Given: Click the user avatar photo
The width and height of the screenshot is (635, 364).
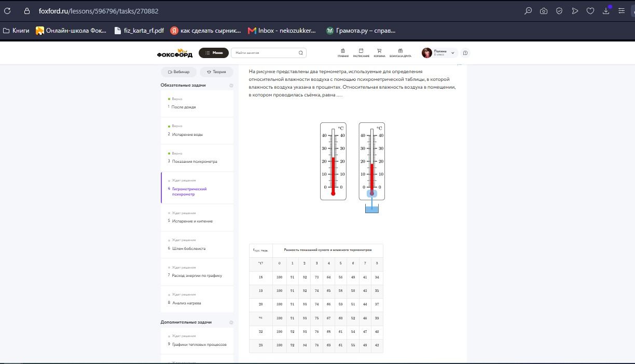Looking at the screenshot, I should [427, 53].
